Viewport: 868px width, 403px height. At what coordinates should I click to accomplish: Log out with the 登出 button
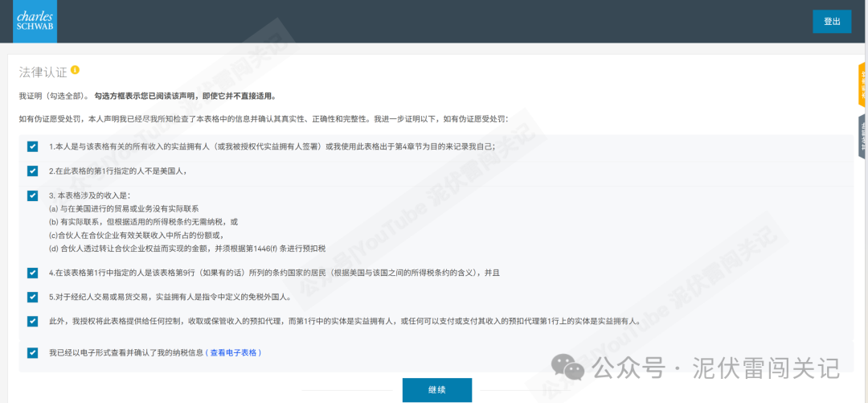(x=832, y=21)
